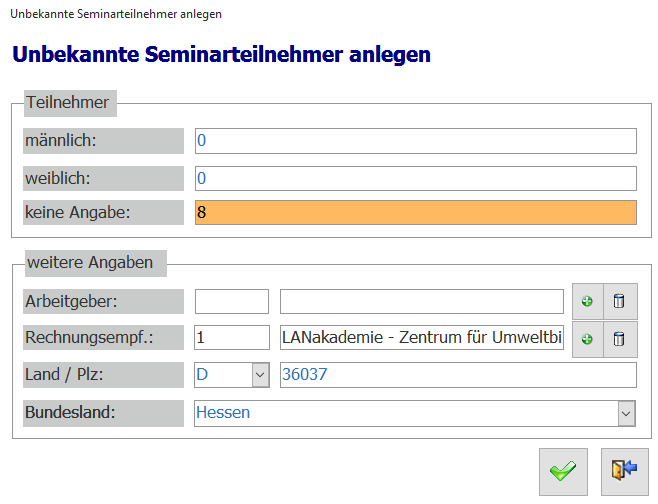This screenshot has height=504, width=658.
Task: Click the empty Arbeitgeber name field
Action: (x=422, y=301)
